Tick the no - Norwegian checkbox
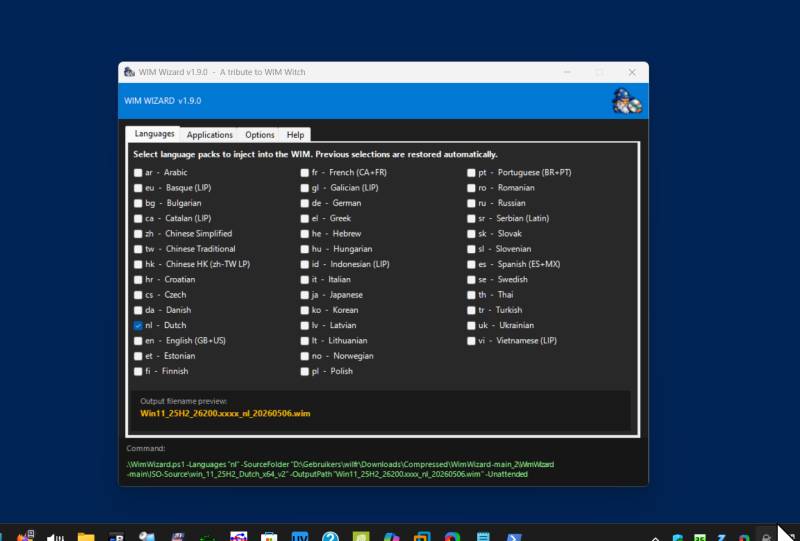The width and height of the screenshot is (800, 541). (x=305, y=356)
